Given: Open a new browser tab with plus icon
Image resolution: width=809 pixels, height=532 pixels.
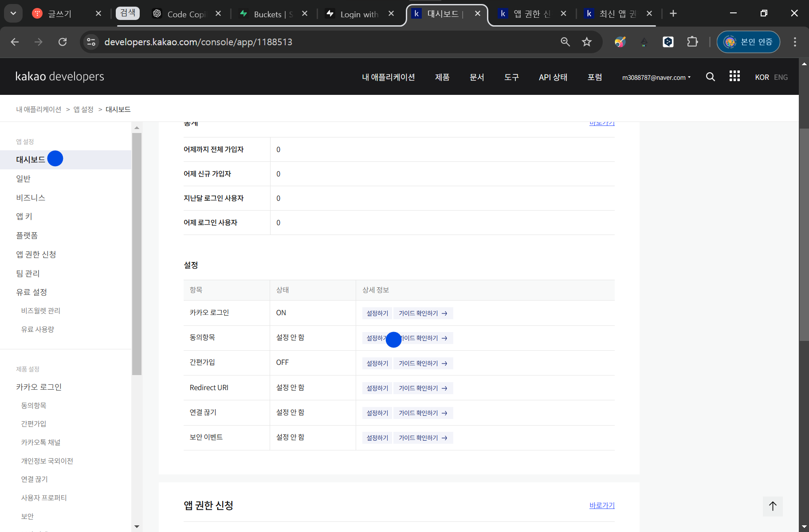Looking at the screenshot, I should pyautogui.click(x=673, y=13).
